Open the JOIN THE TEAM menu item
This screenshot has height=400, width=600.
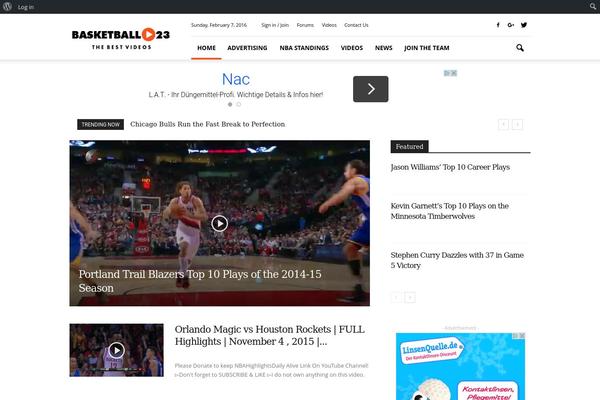coord(427,48)
